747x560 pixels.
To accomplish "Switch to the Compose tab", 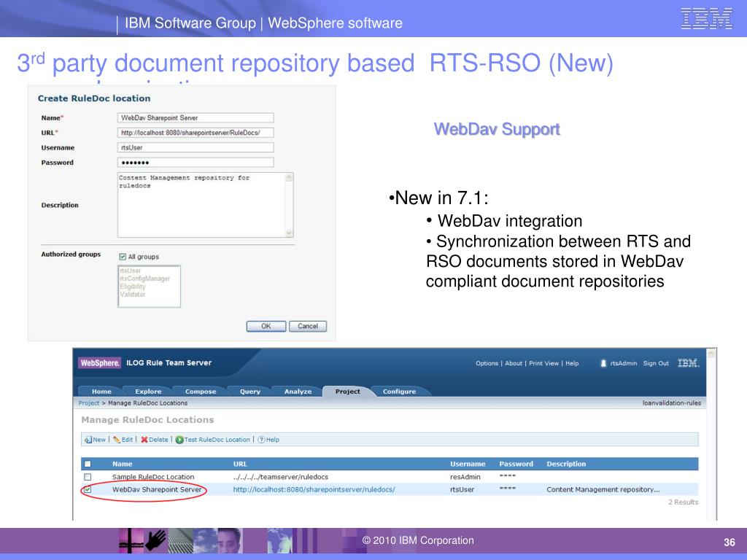I will pos(201,392).
